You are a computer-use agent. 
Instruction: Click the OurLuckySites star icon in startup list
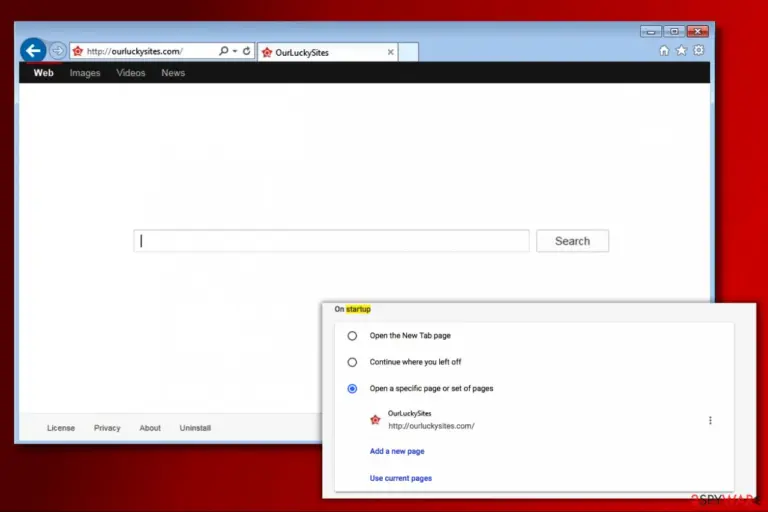pyautogui.click(x=375, y=420)
